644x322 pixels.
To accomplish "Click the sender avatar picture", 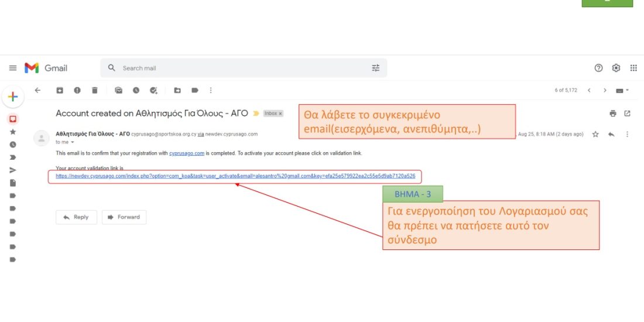I will tap(41, 138).
